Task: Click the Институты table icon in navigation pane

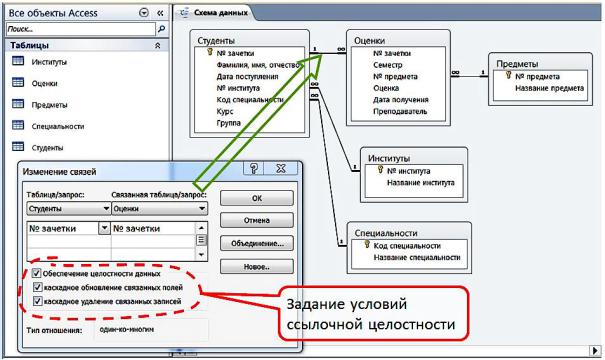Action: 18,61
